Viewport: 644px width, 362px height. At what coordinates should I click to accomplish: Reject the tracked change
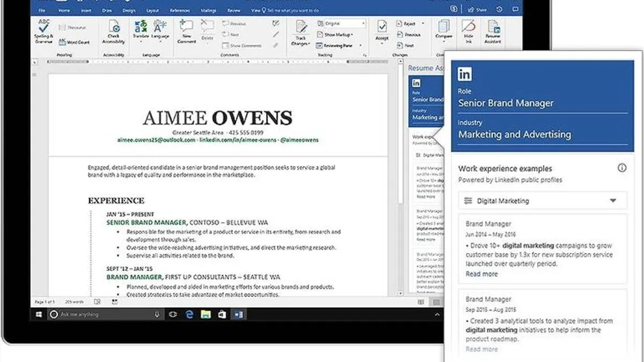pos(406,24)
